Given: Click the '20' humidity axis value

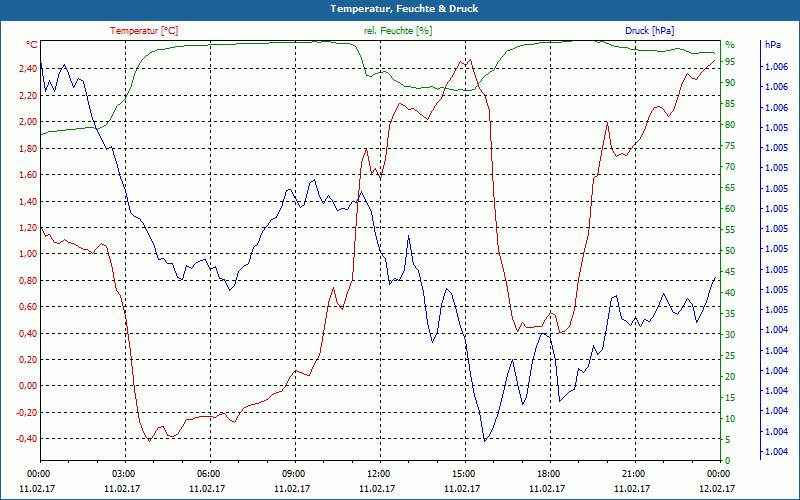Looking at the screenshot, I should tap(730, 377).
